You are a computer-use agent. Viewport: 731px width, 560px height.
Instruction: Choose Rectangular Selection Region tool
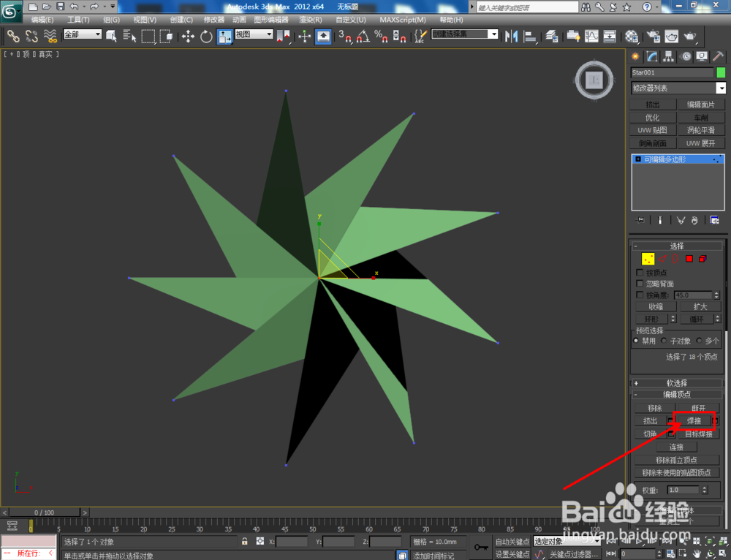click(x=148, y=36)
